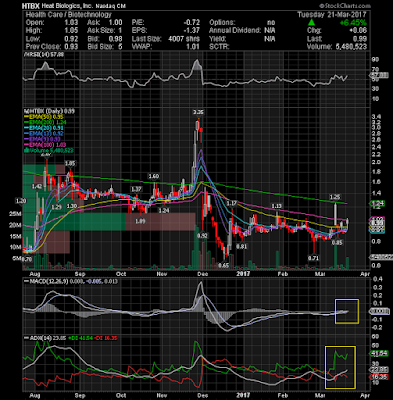This screenshot has height=400, width=393.
Task: Click the yellow highlight box on MACD panel
Action: (347, 311)
